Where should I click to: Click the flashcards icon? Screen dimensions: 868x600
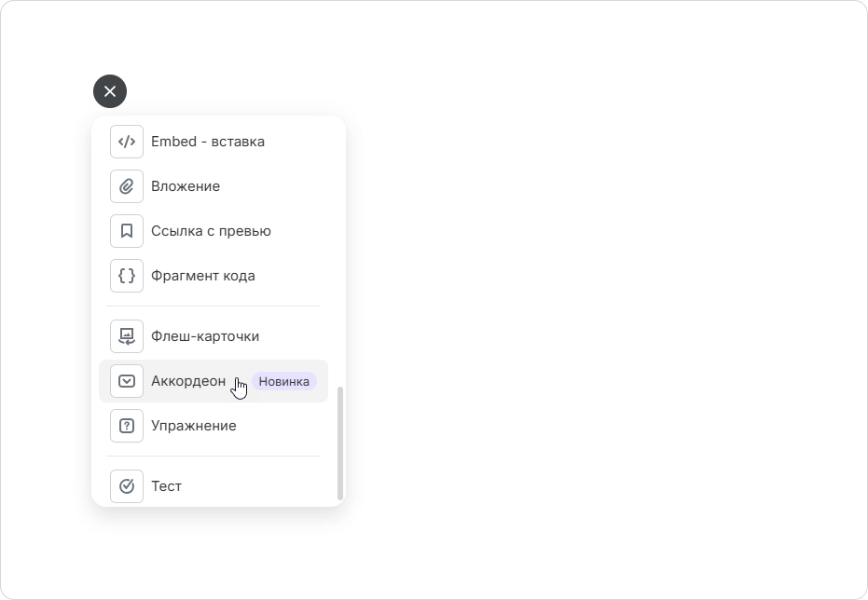(127, 336)
